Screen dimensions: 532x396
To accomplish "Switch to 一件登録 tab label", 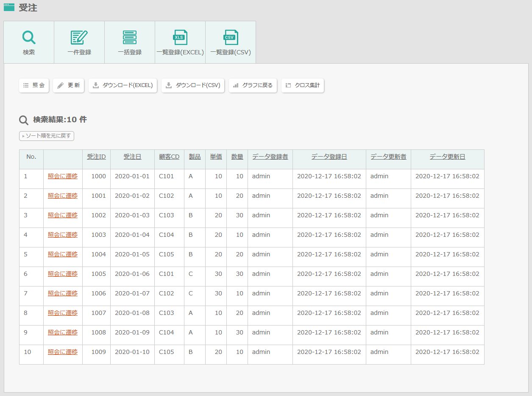I will pos(79,52).
